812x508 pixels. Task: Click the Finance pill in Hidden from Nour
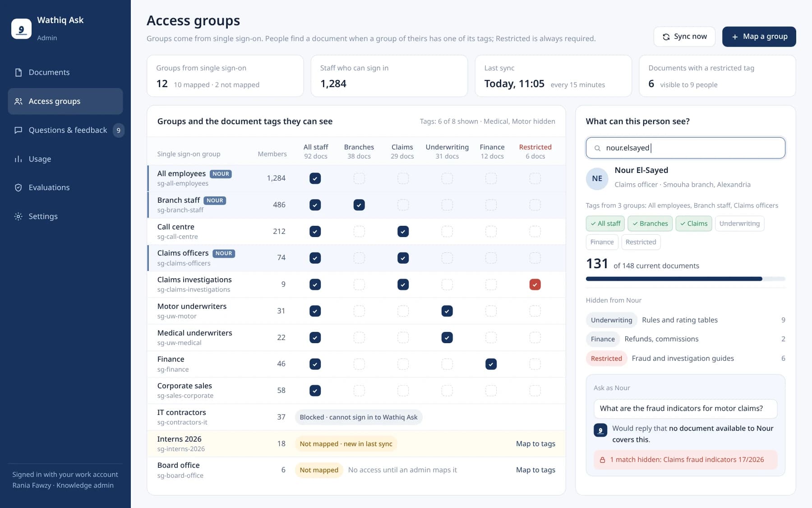pyautogui.click(x=603, y=339)
